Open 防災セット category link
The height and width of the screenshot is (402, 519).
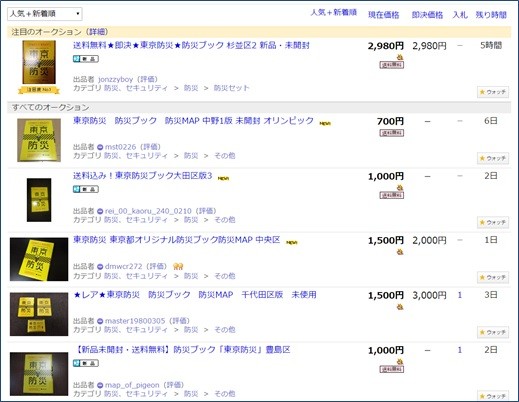(231, 88)
